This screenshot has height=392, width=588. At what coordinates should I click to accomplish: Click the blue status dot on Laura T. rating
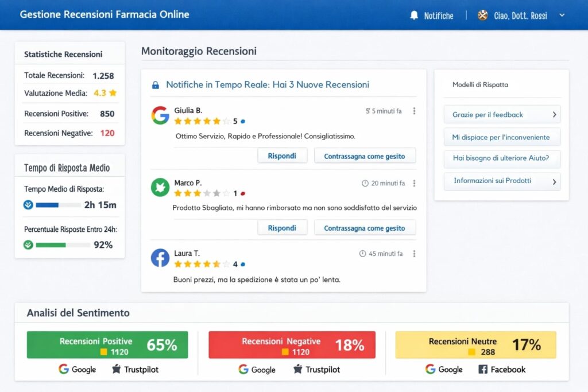(x=243, y=264)
